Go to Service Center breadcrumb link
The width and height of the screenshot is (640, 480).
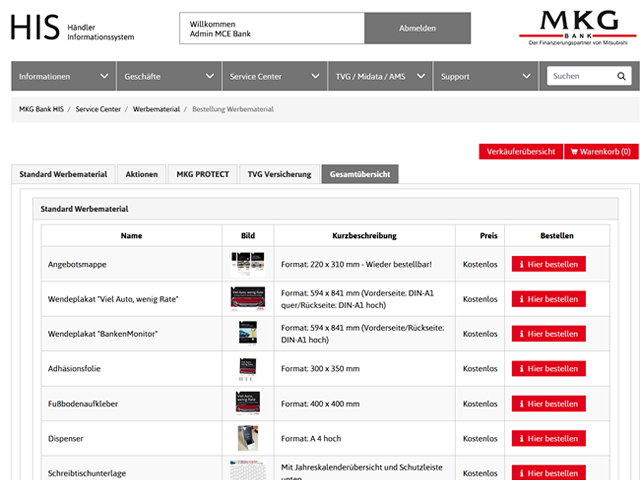98,109
